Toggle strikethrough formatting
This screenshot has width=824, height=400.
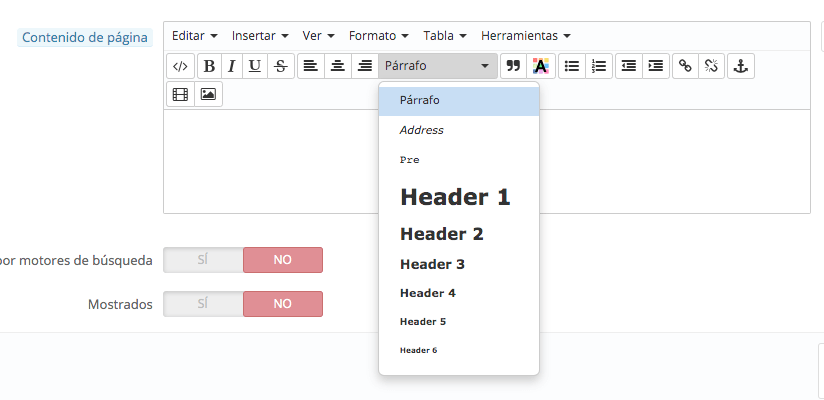281,66
